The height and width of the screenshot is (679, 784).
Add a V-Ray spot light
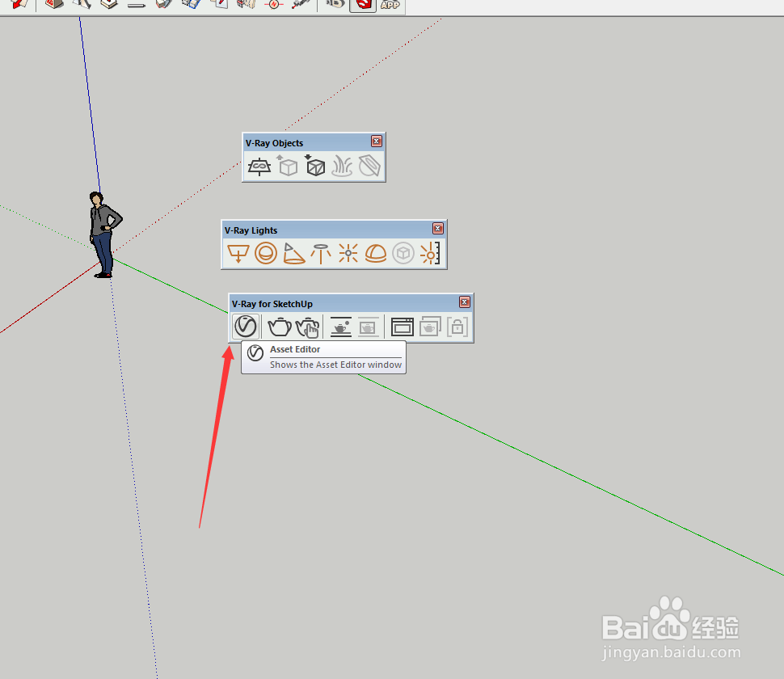tap(293, 253)
